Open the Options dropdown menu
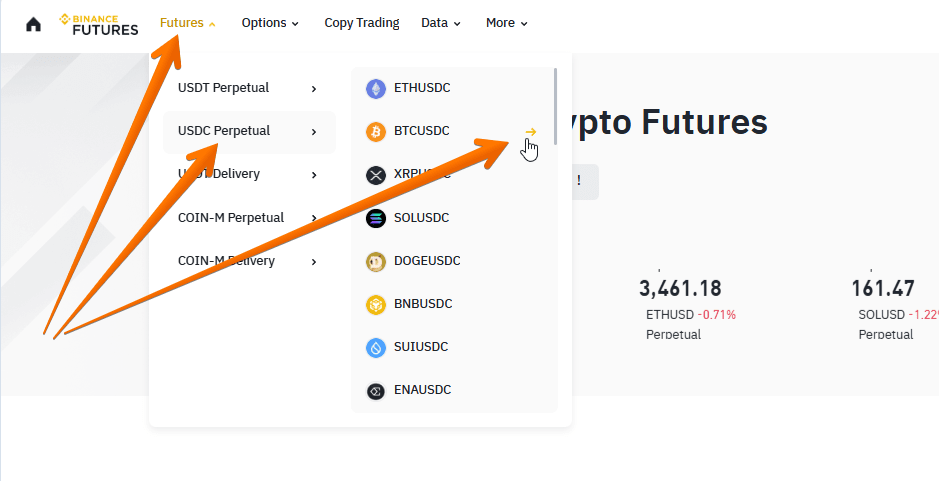 [270, 23]
